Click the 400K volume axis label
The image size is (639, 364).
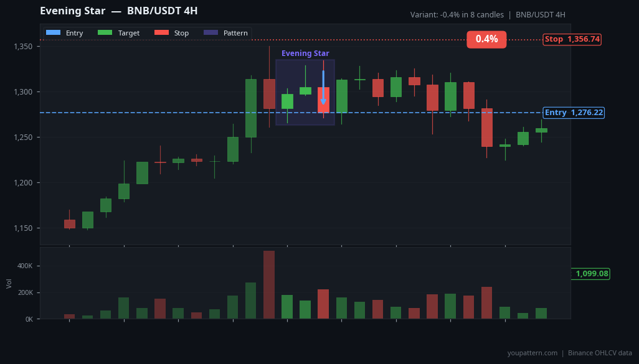pyautogui.click(x=25, y=266)
